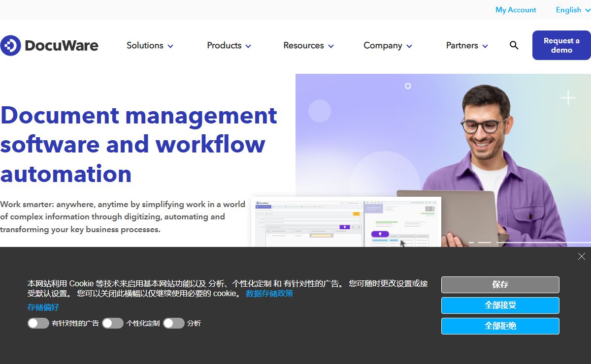Click the 全部拒绝 button
591x364 pixels.
[500, 326]
